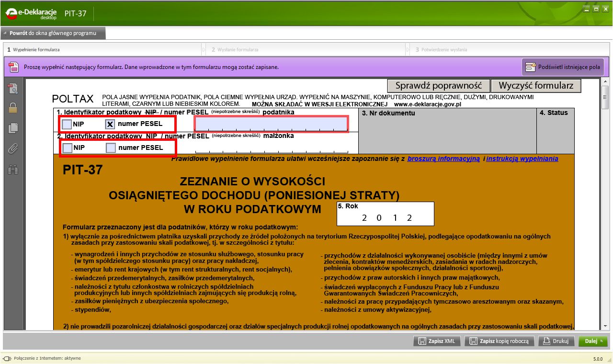
Task: Open the pages panel icon in the sidebar
Action: point(13,128)
